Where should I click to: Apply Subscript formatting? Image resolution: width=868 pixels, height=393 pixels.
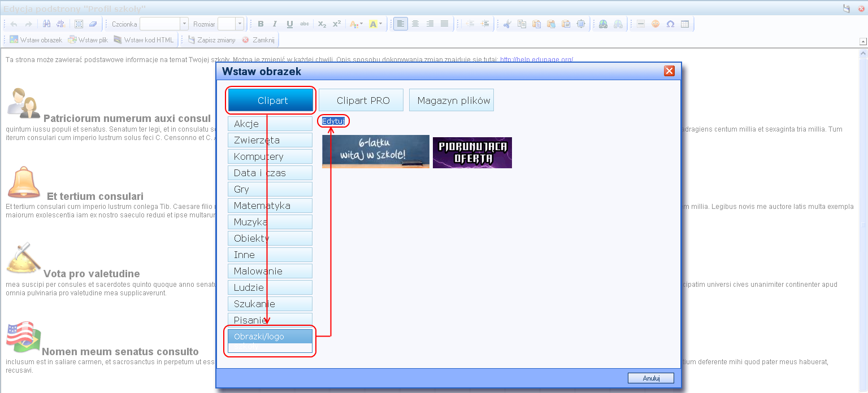point(322,24)
